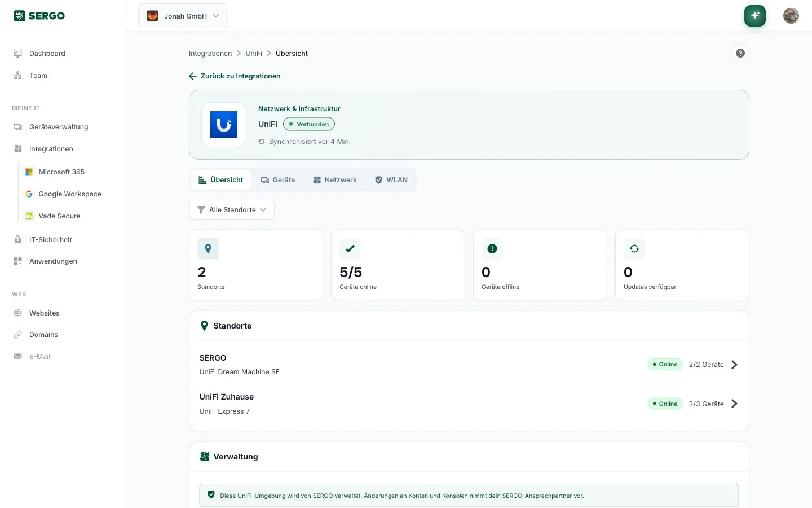
Task: Click the Integrationen breadcrumb link
Action: (x=210, y=54)
